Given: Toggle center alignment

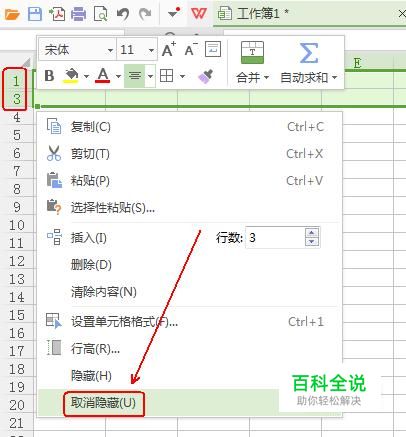Looking at the screenshot, I should 135,76.
